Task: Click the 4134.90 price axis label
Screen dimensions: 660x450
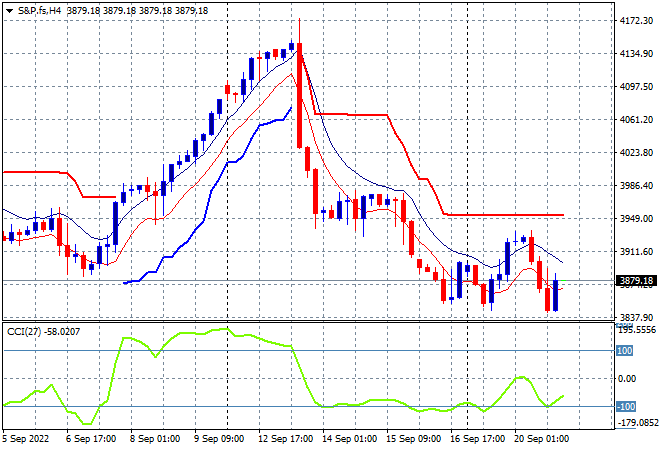Action: [636, 53]
